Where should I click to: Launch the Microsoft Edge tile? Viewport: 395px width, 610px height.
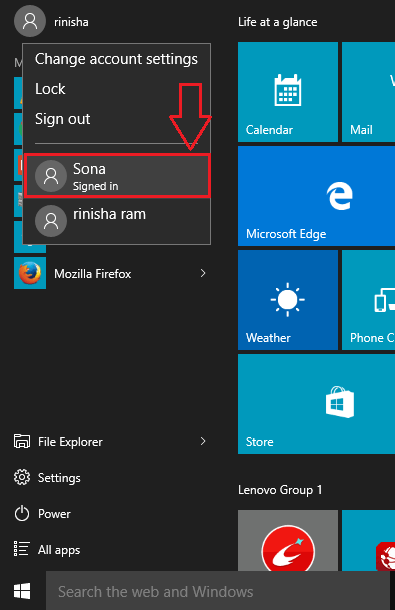[x=316, y=196]
